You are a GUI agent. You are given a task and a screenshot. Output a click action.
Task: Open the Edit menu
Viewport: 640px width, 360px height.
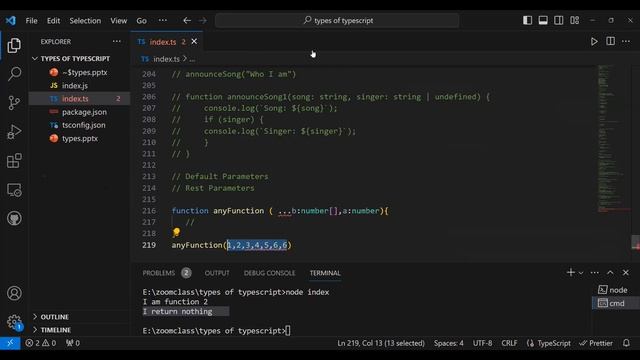tap(53, 20)
